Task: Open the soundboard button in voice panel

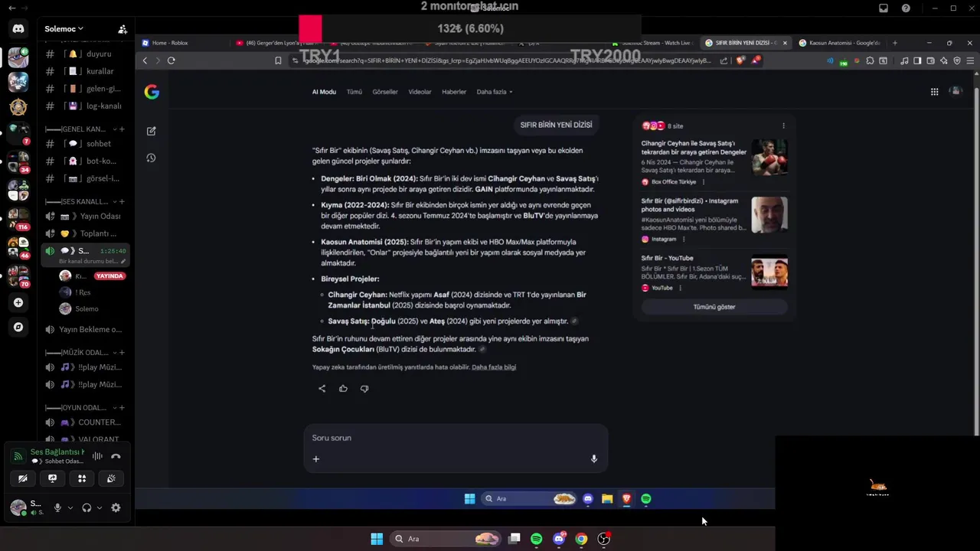Action: (112, 478)
